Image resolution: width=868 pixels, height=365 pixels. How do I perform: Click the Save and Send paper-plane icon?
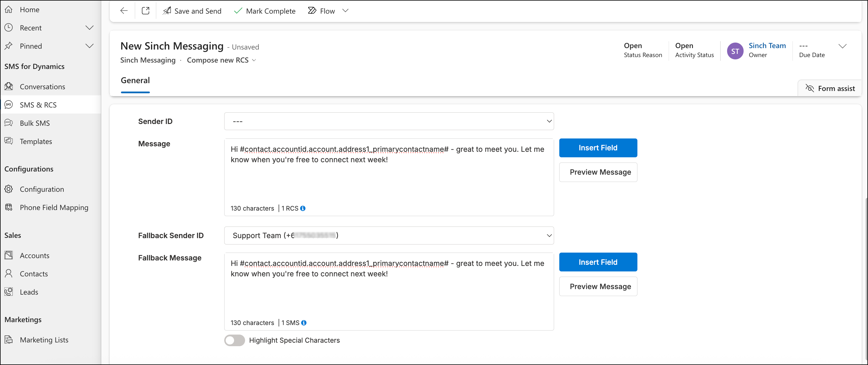[x=167, y=11]
